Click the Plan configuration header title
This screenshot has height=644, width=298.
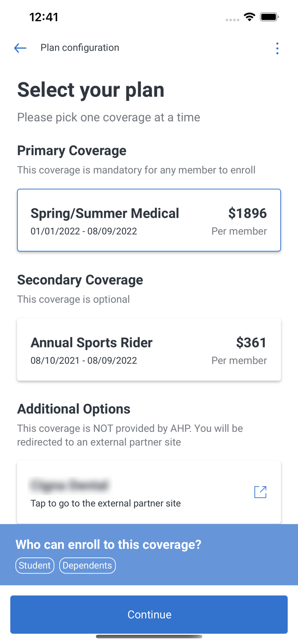pos(80,48)
